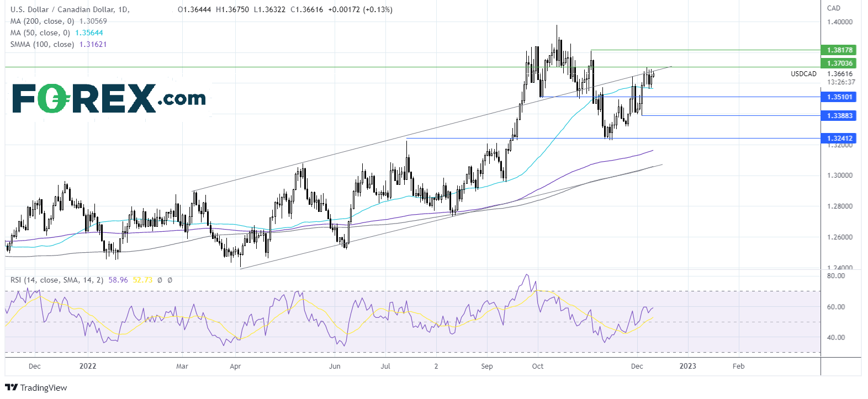Click the CAD currency label
This screenshot has height=399, width=868.
click(834, 8)
